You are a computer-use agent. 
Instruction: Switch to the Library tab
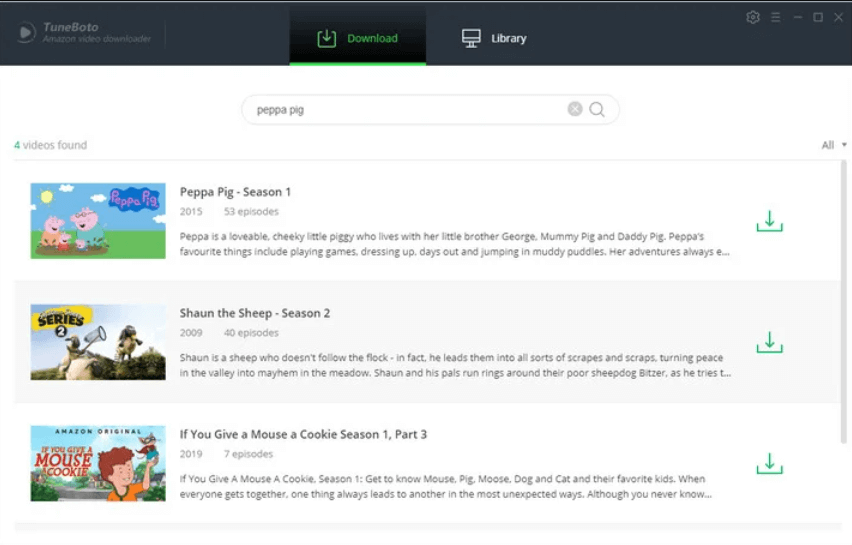coord(494,38)
